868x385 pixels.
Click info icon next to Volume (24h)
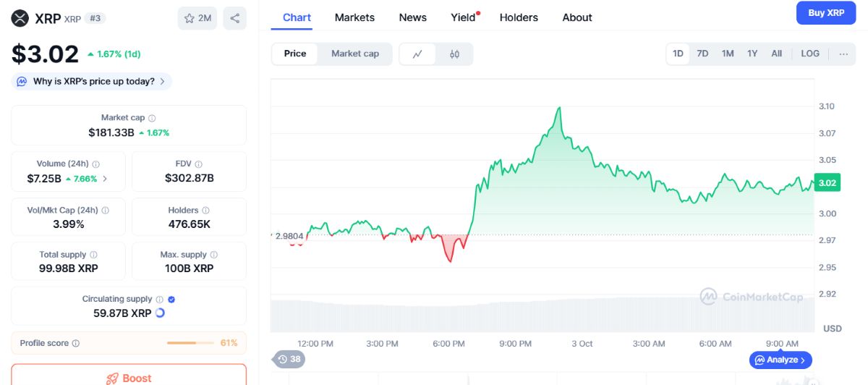coord(96,164)
